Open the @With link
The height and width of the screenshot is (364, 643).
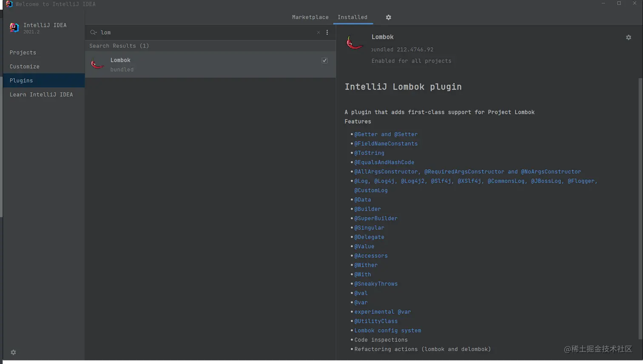(362, 275)
